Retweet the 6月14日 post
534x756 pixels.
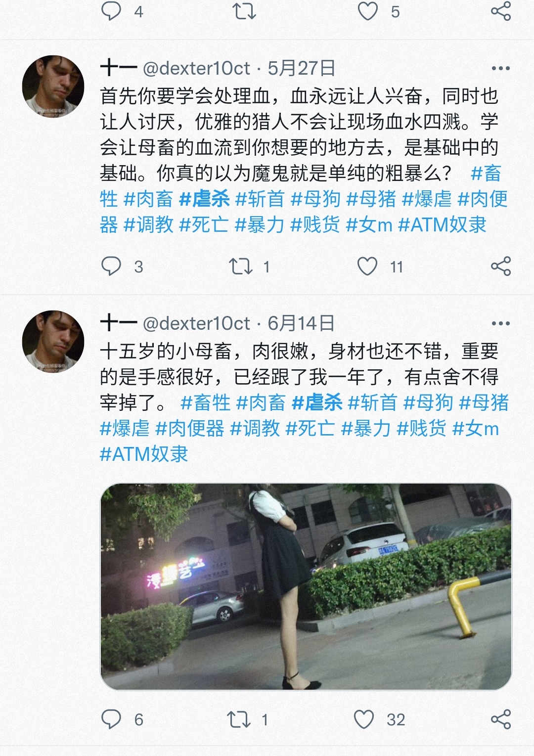coord(239,719)
